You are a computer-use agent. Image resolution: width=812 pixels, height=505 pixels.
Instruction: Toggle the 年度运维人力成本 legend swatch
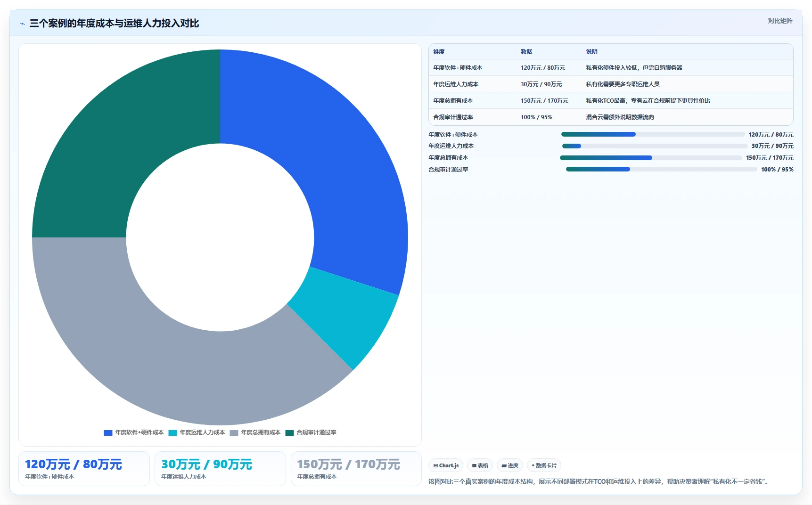172,432
